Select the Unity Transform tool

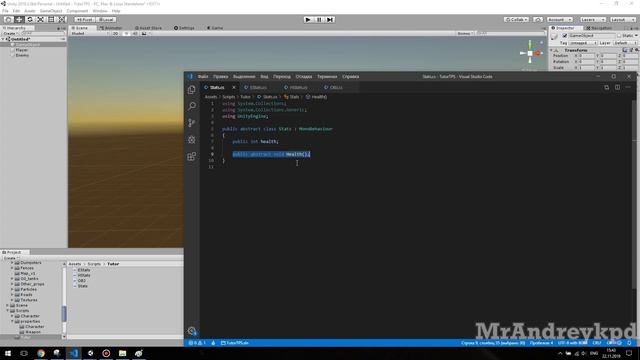point(61,20)
